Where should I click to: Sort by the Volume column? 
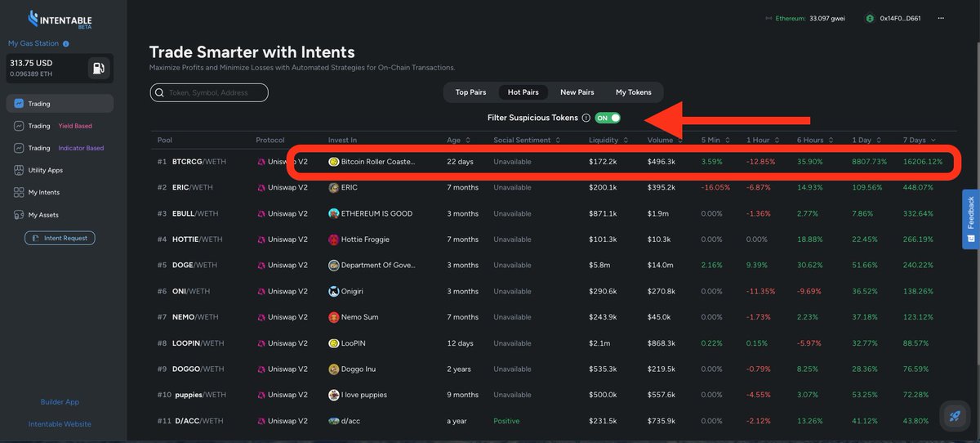(663, 141)
